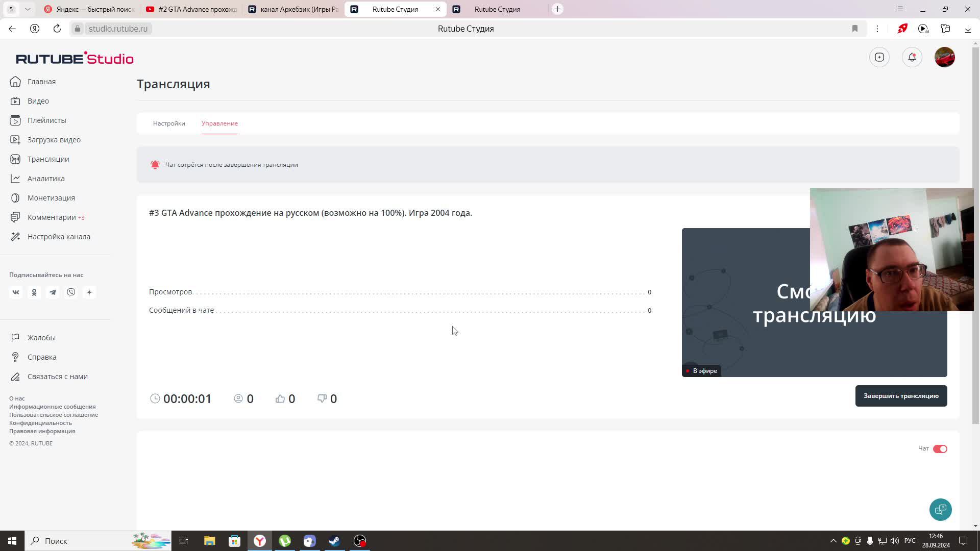Open Пользовательское соглашение link
The height and width of the screenshot is (551, 980).
click(54, 415)
